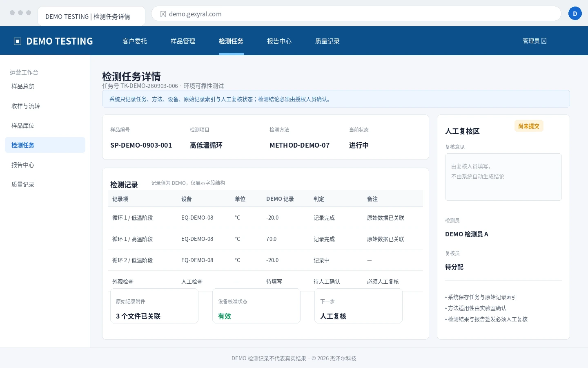Click the 必须人工复核 remark cell

(x=383, y=282)
